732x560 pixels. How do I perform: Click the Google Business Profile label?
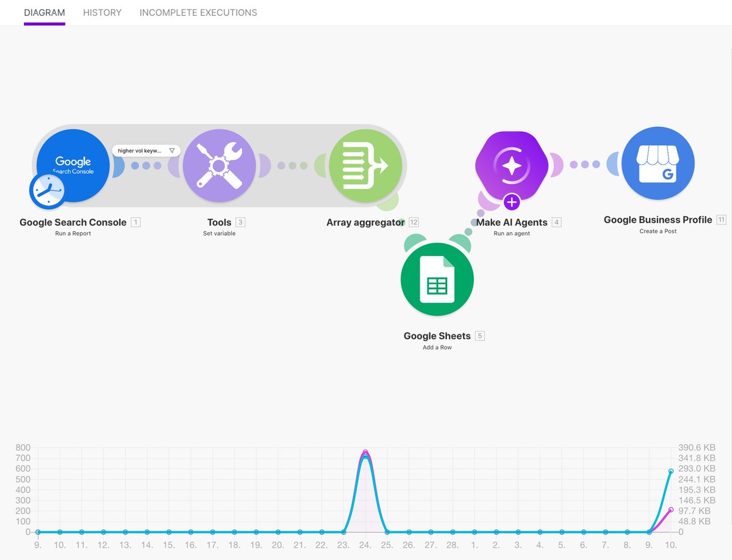tap(658, 220)
